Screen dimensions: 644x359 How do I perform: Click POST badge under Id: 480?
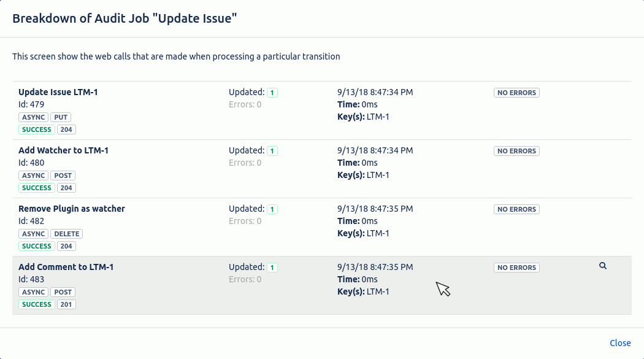pyautogui.click(x=62, y=176)
